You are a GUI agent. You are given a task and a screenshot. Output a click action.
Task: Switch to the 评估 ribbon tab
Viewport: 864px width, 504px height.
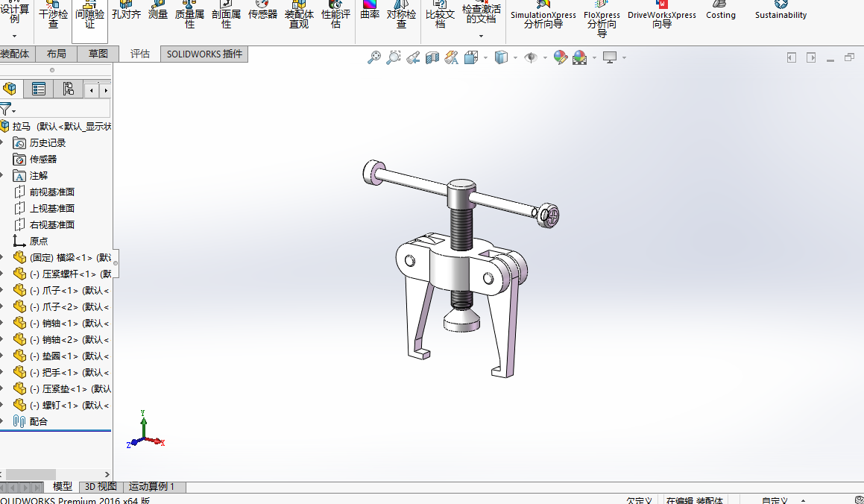pyautogui.click(x=140, y=54)
